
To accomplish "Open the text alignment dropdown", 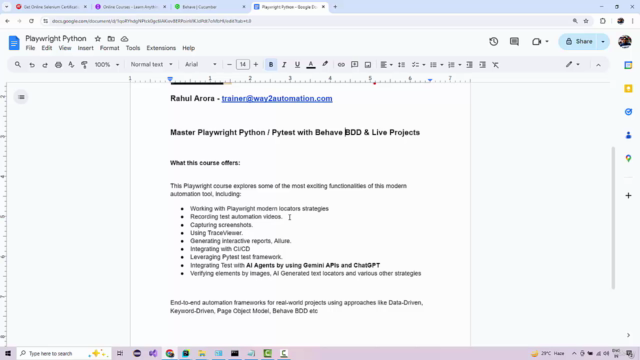I will [386, 64].
